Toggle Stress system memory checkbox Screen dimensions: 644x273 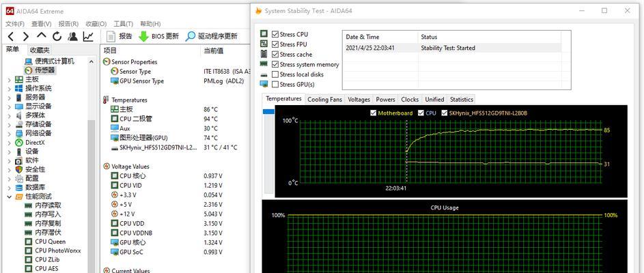pos(275,64)
